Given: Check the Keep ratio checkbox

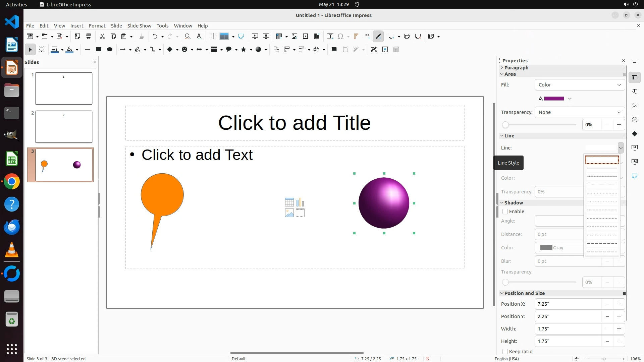Looking at the screenshot, I should [x=505, y=351].
